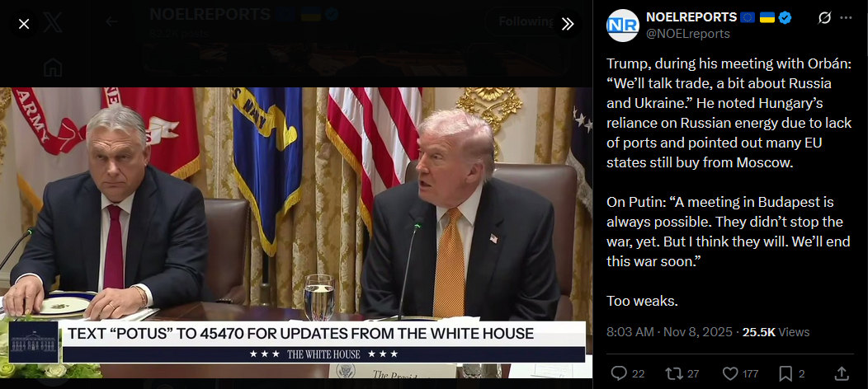Screen dimensions: 868x389
Task: Repost the tweet with 27 reposts
Action: point(682,374)
